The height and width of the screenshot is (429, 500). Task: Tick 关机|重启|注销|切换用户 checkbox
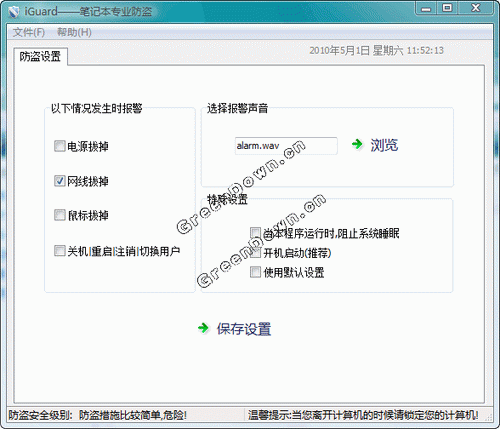(60, 251)
